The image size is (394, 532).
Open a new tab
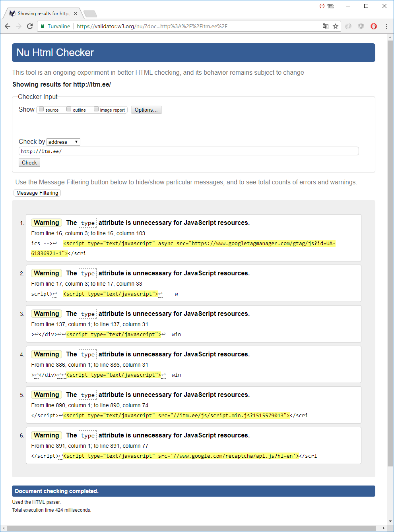[90, 14]
